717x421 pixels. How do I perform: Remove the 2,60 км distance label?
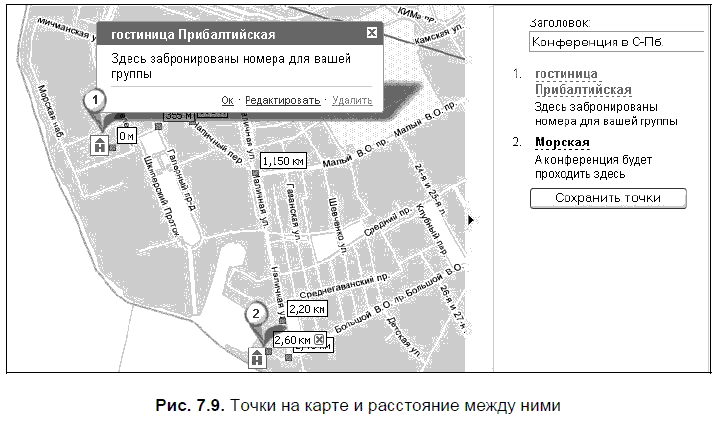(319, 341)
